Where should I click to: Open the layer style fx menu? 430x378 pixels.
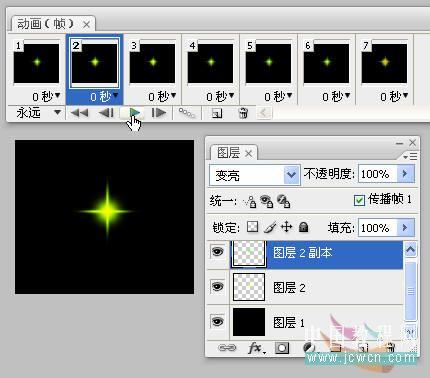click(x=256, y=348)
